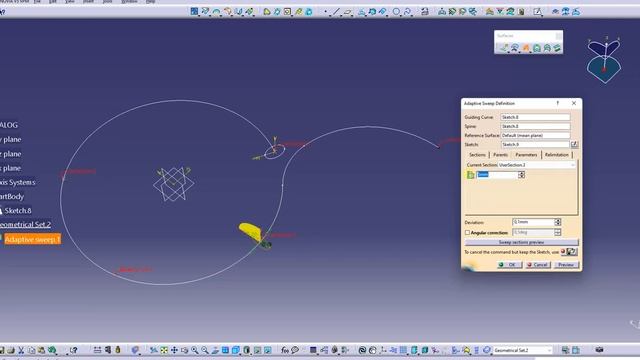Select PartBody in the specification tree

pyautogui.click(x=12, y=196)
